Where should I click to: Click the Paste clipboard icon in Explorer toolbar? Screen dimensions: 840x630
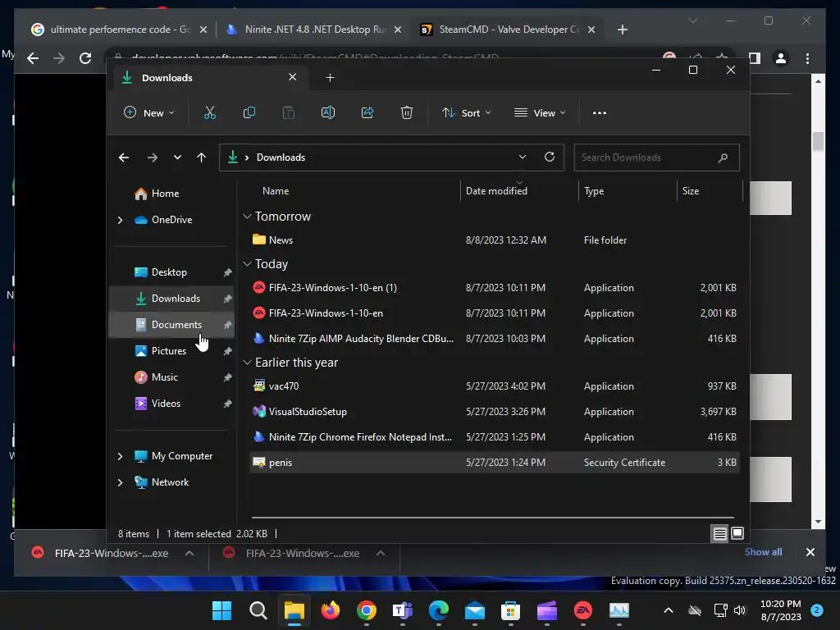288,112
